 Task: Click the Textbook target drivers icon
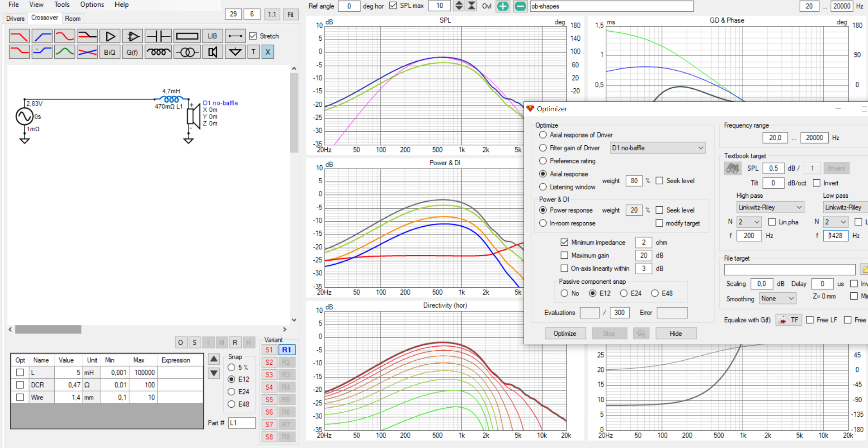732,168
